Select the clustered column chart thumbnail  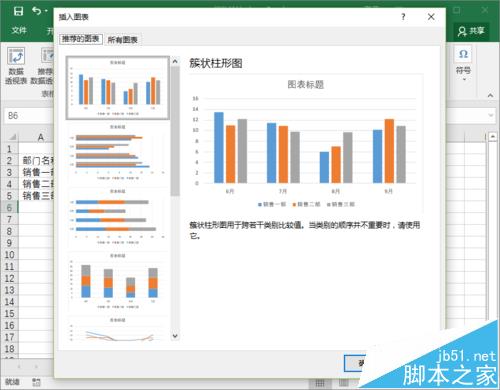coord(118,88)
